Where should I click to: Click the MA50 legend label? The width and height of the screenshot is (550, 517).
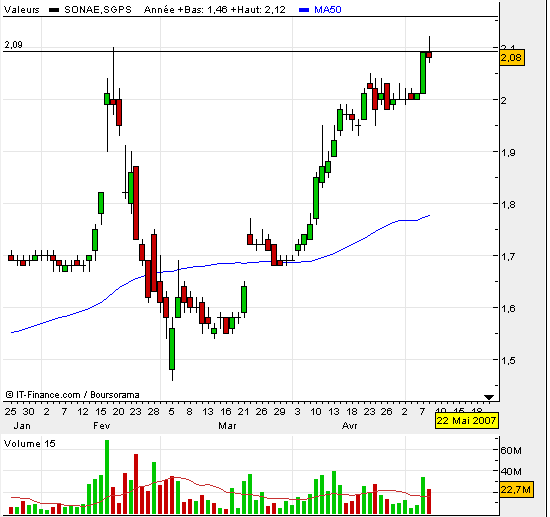click(x=328, y=9)
